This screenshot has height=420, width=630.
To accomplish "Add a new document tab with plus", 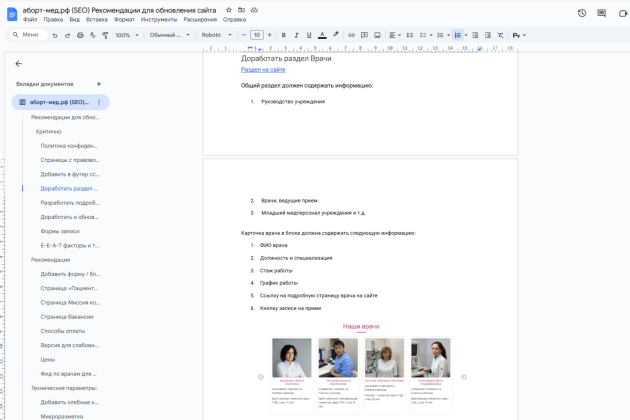I will (99, 84).
